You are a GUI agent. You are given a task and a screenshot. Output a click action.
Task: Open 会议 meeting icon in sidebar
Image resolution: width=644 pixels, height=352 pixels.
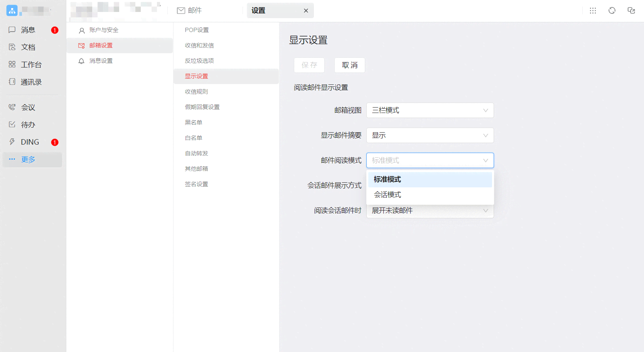pyautogui.click(x=12, y=107)
